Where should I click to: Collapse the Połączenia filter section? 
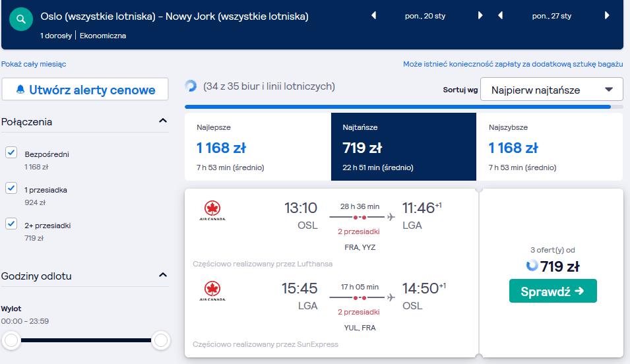coord(163,121)
